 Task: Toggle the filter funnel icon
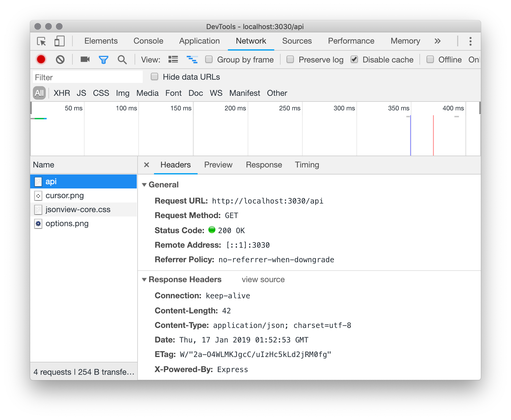(103, 59)
